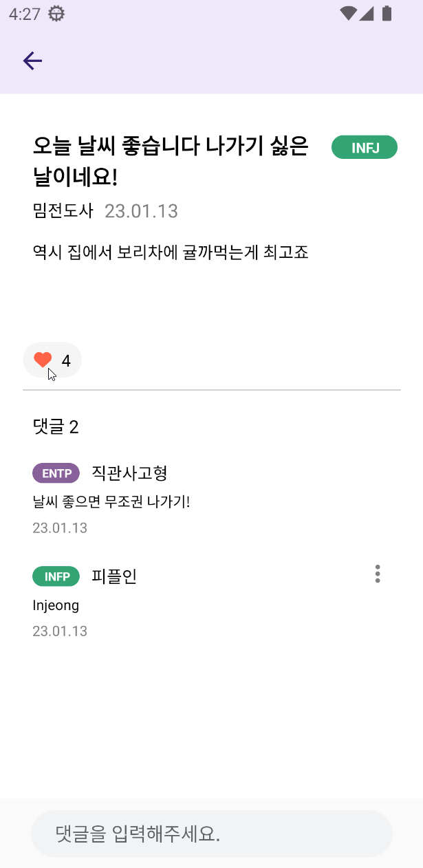Tap the post date 23.01.13

tap(141, 211)
